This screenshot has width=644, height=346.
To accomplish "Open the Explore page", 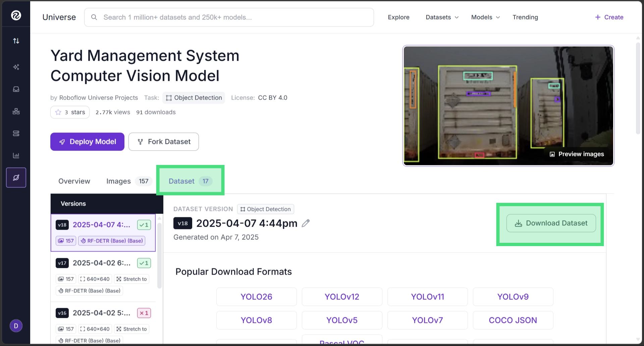I will tap(398, 17).
